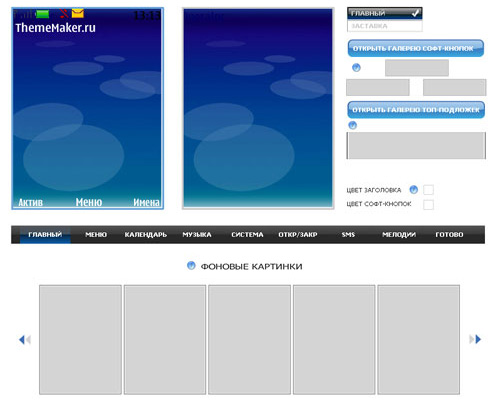Show next background pictures with right arrow
Image resolution: width=500 pixels, height=412 pixels.
click(x=475, y=339)
